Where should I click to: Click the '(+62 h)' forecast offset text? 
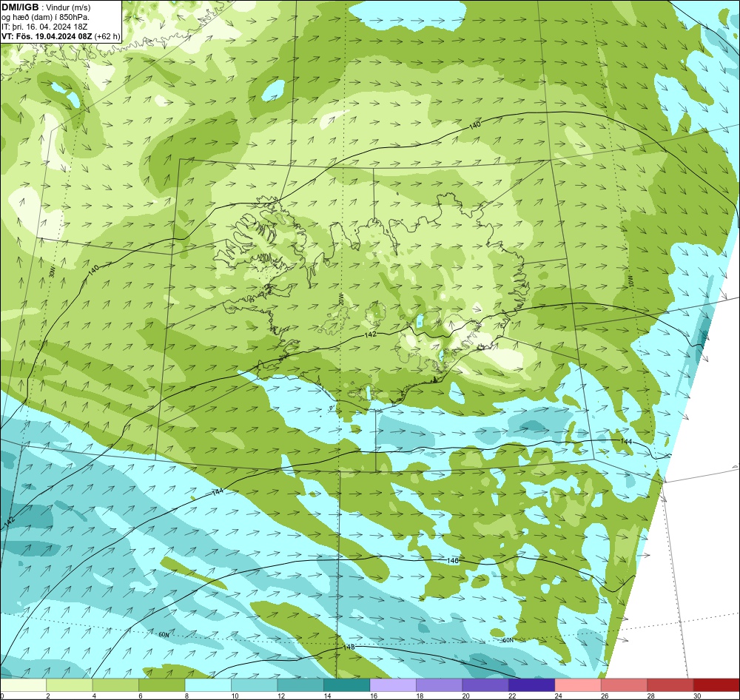[x=107, y=36]
